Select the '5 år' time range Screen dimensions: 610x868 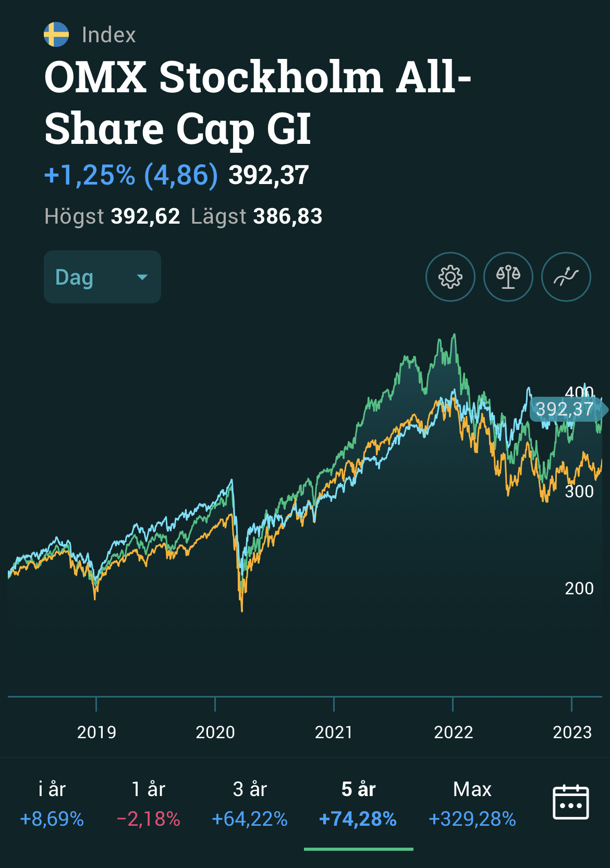pos(358,803)
